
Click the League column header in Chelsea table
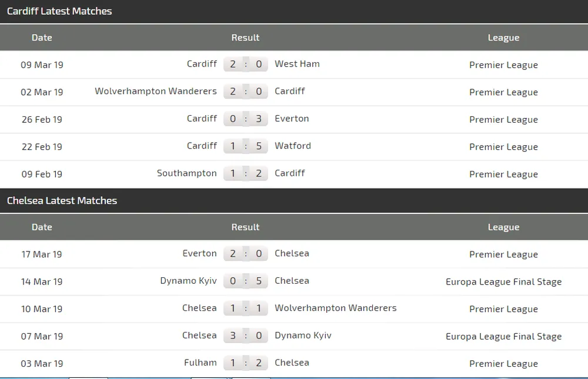pos(503,227)
